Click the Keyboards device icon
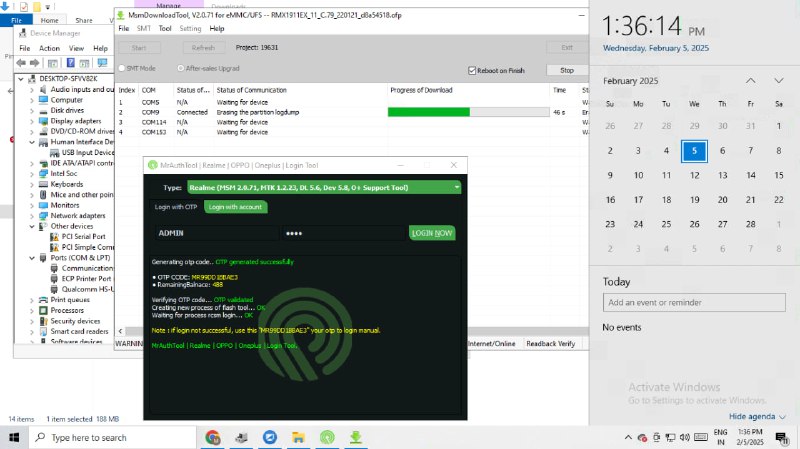The width and height of the screenshot is (800, 449). click(x=44, y=184)
